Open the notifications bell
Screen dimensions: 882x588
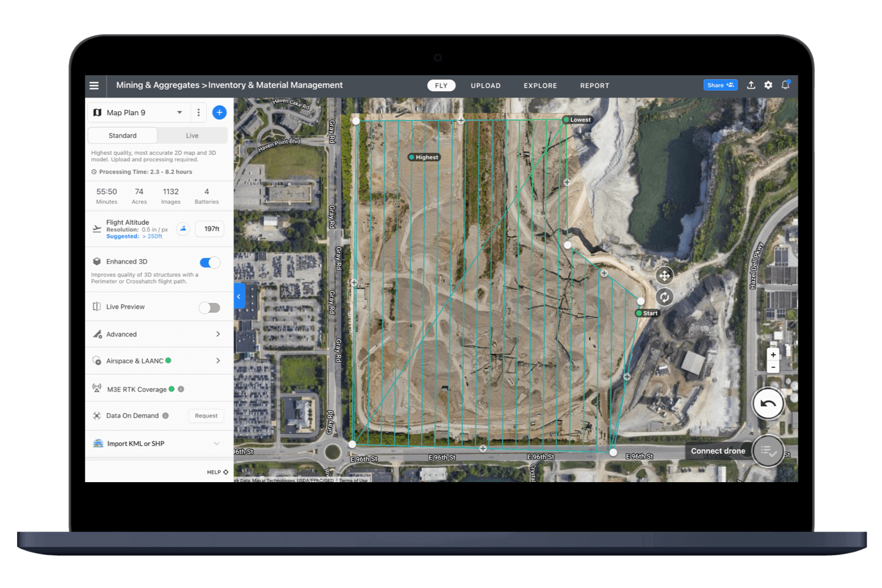[x=786, y=85]
